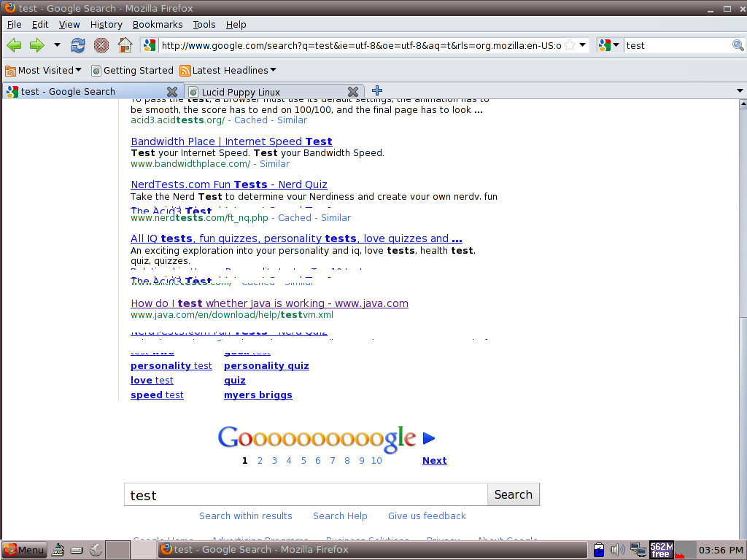The height and width of the screenshot is (560, 747).
Task: Open the Puppy Menu button in taskbar
Action: pyautogui.click(x=24, y=550)
